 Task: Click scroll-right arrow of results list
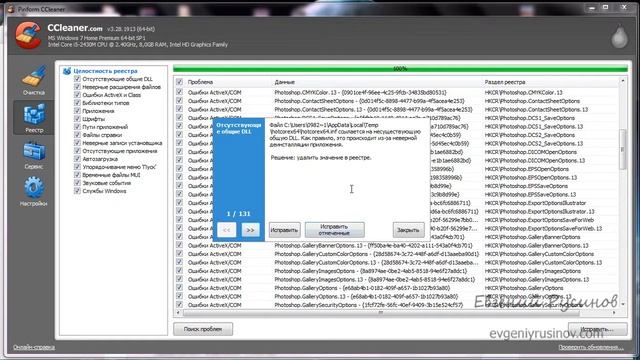point(614,313)
